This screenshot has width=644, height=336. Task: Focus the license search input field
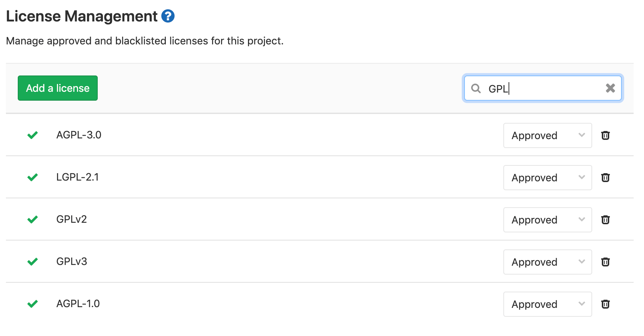[544, 88]
